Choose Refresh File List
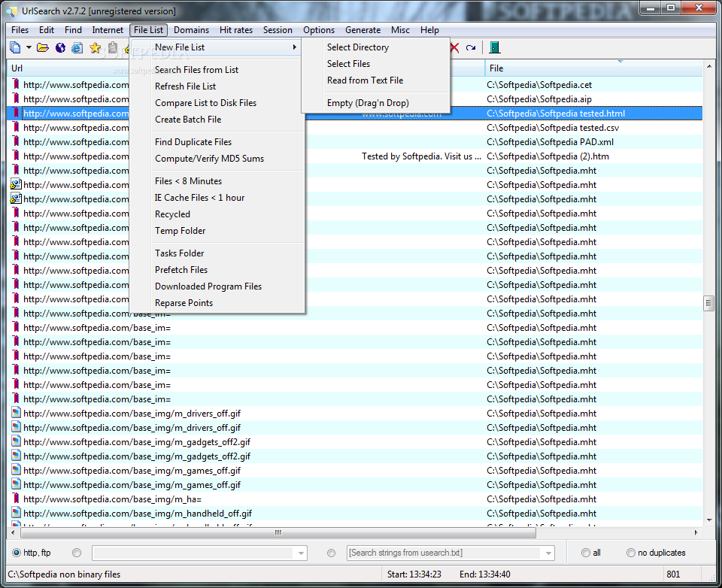This screenshot has height=588, width=722. click(x=217, y=86)
